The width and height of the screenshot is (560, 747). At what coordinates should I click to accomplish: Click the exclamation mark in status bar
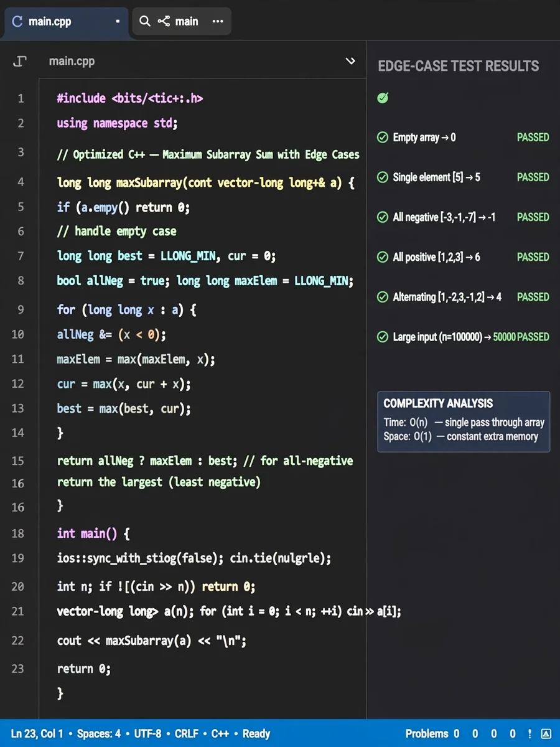pos(530,733)
